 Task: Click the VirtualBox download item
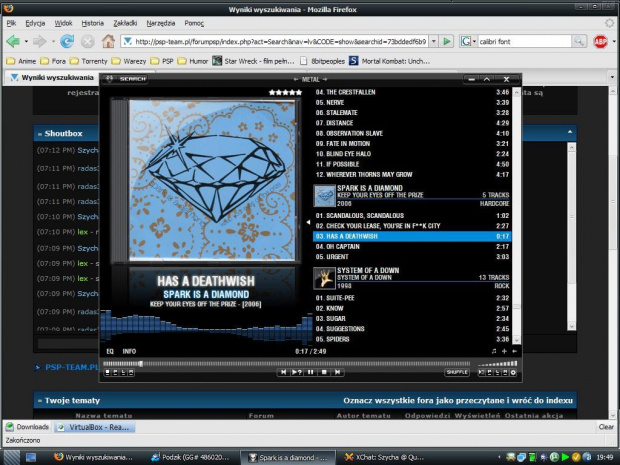pyautogui.click(x=95, y=427)
